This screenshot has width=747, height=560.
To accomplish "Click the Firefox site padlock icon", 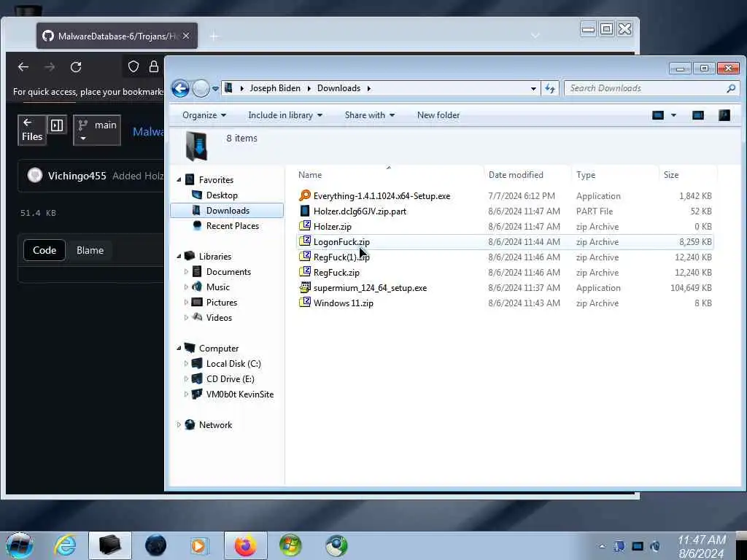I will tap(153, 66).
